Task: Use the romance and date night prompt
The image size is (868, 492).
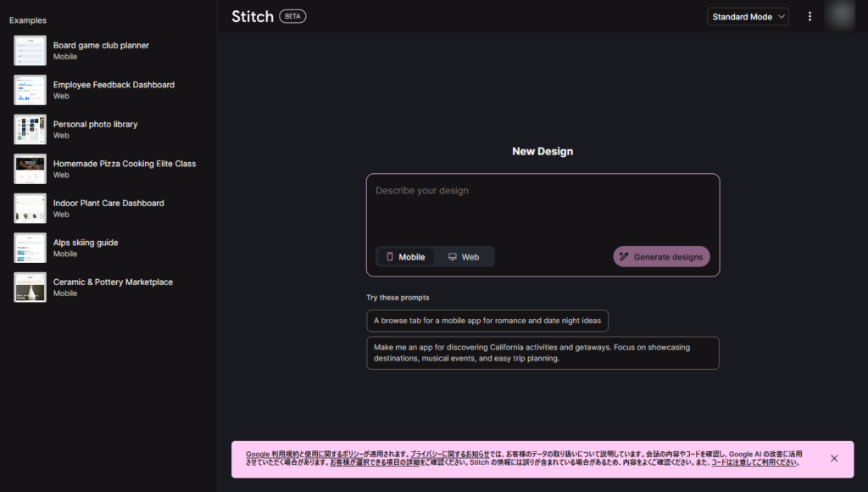Action: tap(487, 321)
